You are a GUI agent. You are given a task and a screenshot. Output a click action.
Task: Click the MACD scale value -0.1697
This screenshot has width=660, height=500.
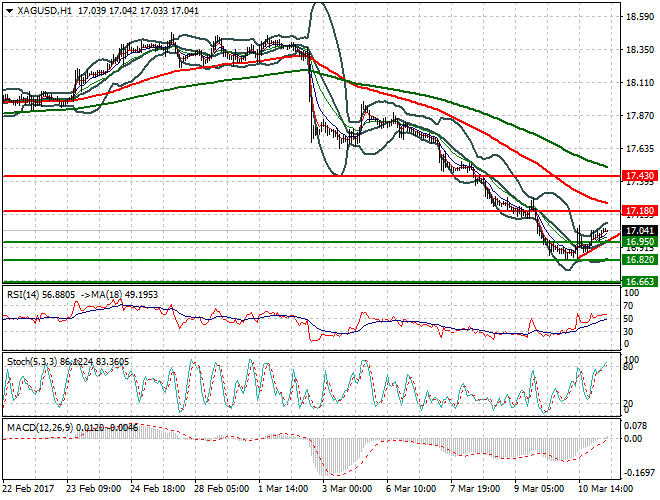(639, 473)
